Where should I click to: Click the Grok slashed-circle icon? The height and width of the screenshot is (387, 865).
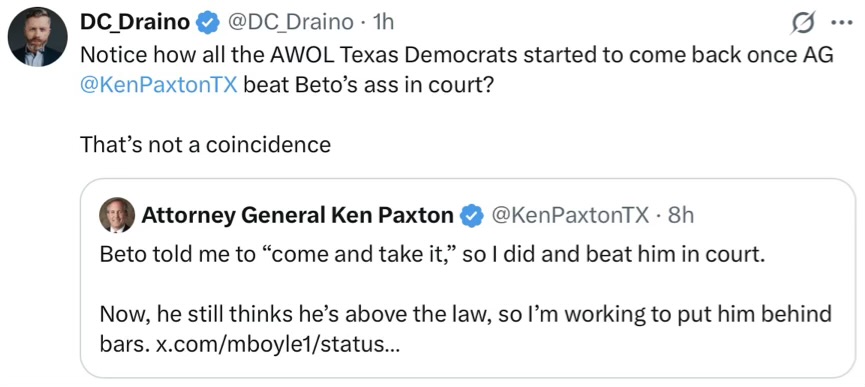point(801,24)
